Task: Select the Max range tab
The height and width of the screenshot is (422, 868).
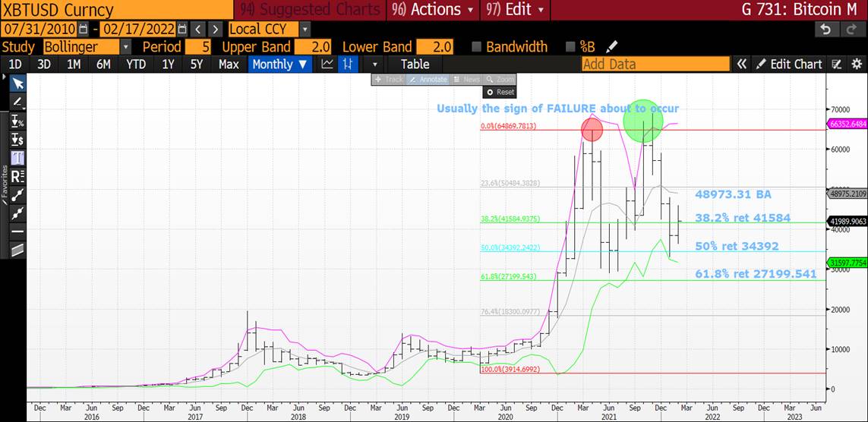Action: (229, 65)
